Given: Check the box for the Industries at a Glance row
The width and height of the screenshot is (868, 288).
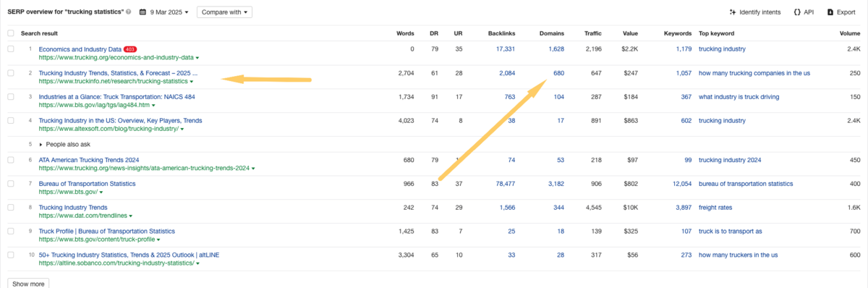Looking at the screenshot, I should [x=10, y=96].
